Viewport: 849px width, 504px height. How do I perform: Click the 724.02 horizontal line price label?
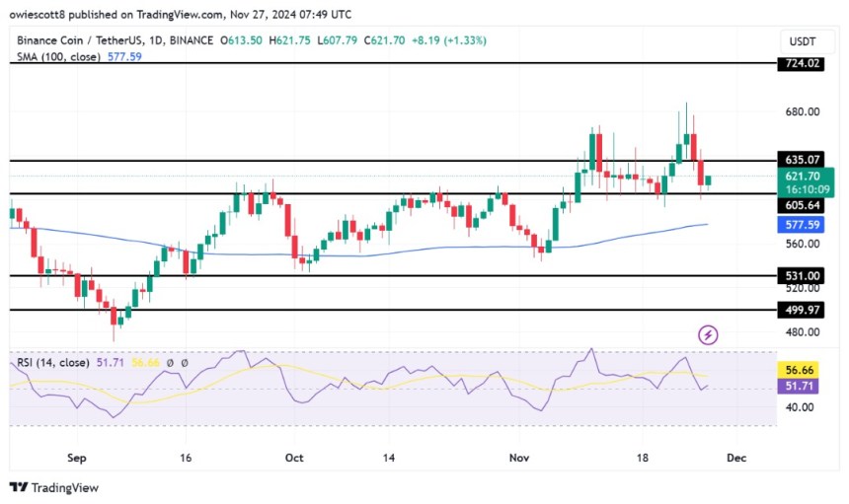tap(801, 63)
